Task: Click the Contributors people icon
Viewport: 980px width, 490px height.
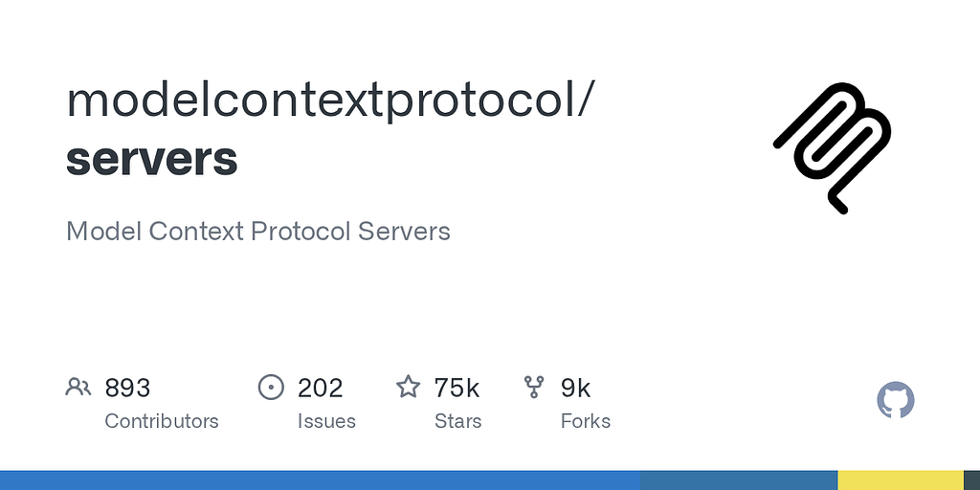Action: (x=78, y=387)
